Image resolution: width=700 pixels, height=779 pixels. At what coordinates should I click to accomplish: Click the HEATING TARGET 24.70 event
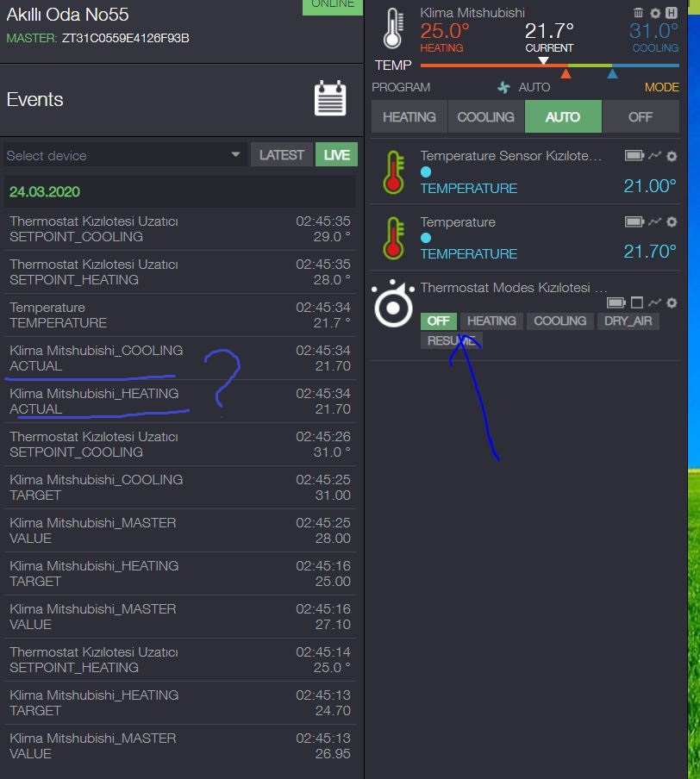coord(180,702)
